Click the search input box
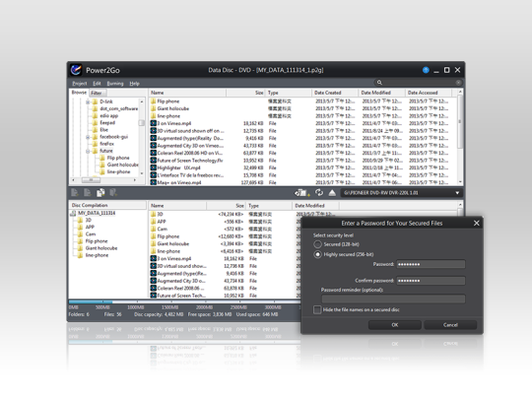The image size is (532, 399). (418, 83)
